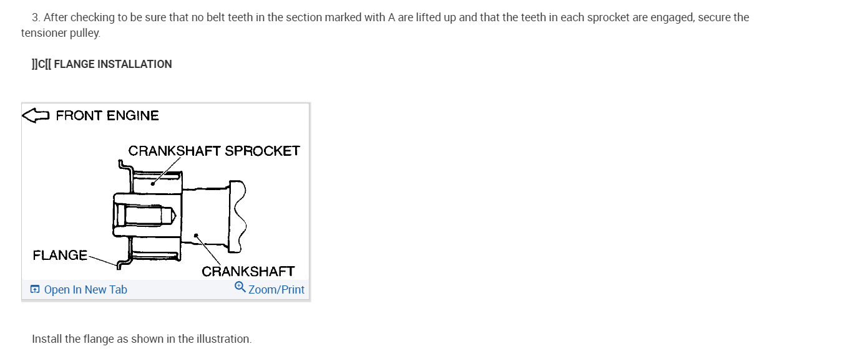Click the 'tensioner pulley' words in step 3
This screenshot has height=354, width=868.
(x=61, y=33)
